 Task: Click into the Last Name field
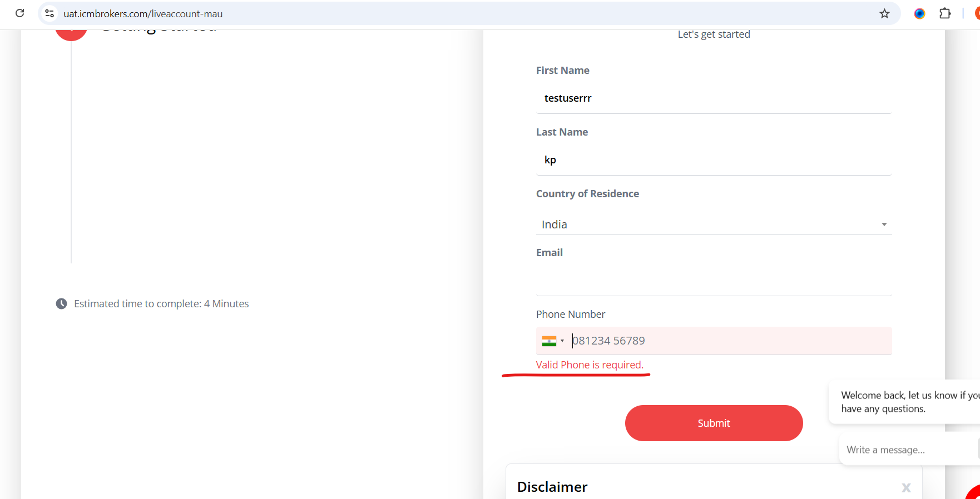(713, 160)
